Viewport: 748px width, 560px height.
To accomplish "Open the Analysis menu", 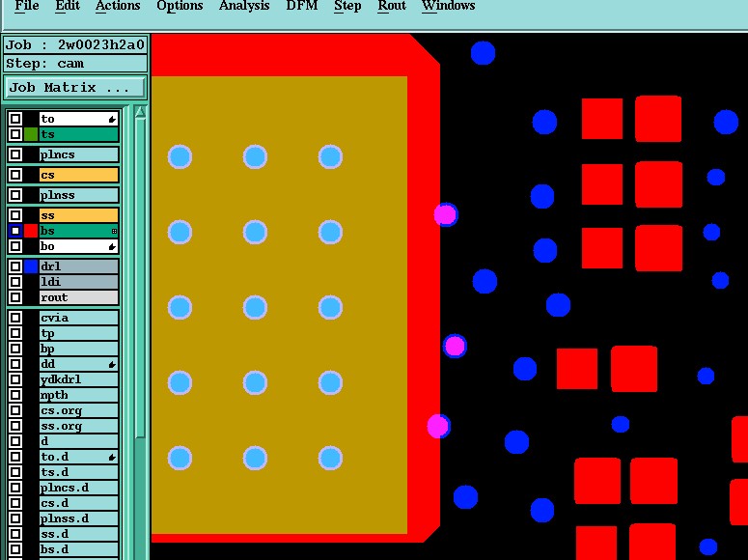I will point(244,6).
